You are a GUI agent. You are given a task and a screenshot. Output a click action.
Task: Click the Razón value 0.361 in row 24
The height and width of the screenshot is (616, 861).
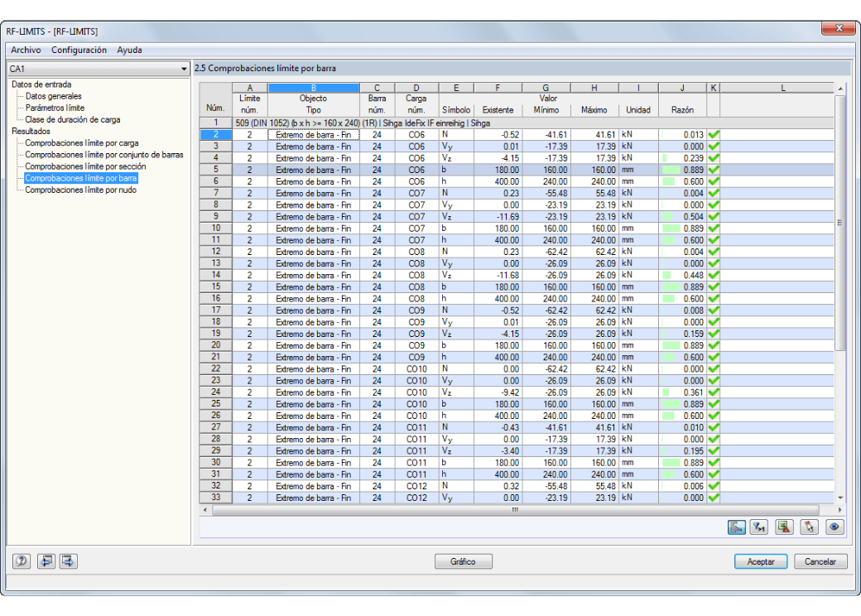694,392
